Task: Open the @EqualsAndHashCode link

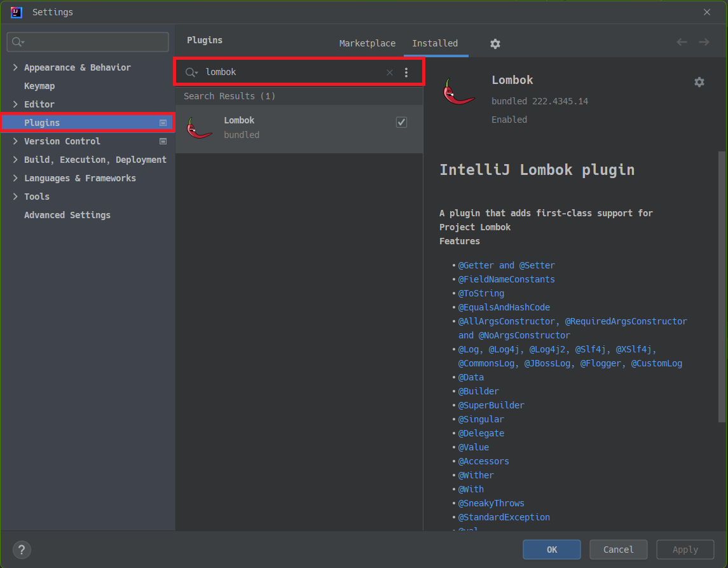Action: [504, 307]
